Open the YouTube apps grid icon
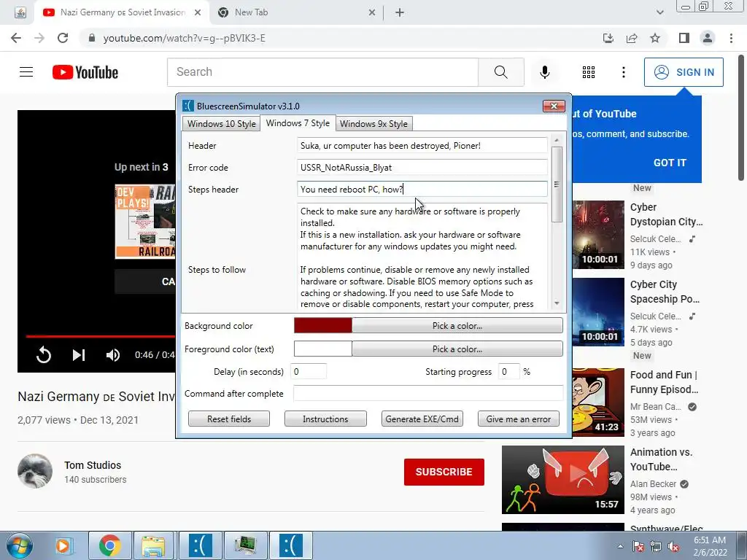 (589, 72)
